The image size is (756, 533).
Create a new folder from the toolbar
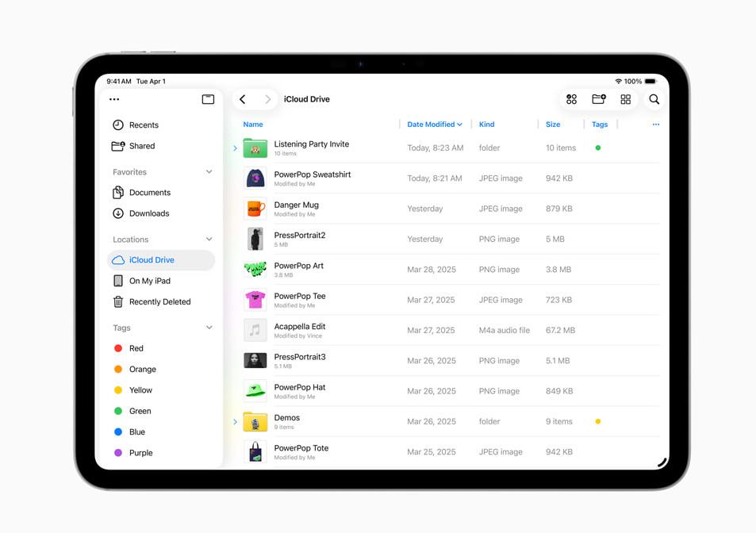click(599, 99)
